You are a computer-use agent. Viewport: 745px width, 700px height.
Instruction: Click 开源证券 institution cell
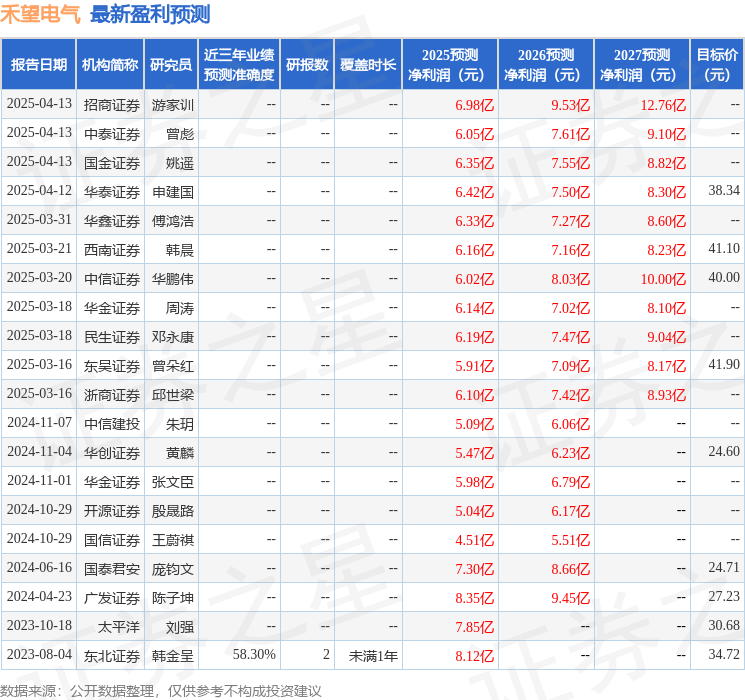[112, 511]
